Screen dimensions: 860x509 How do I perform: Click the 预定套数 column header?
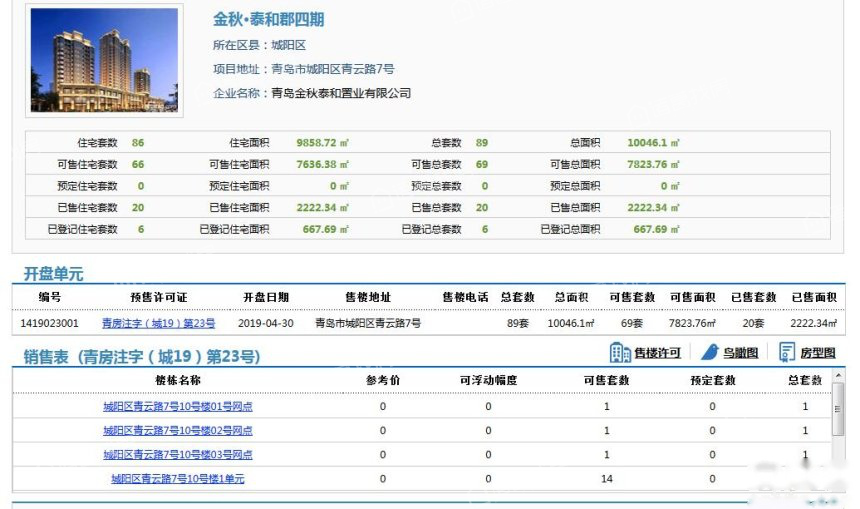(712, 380)
